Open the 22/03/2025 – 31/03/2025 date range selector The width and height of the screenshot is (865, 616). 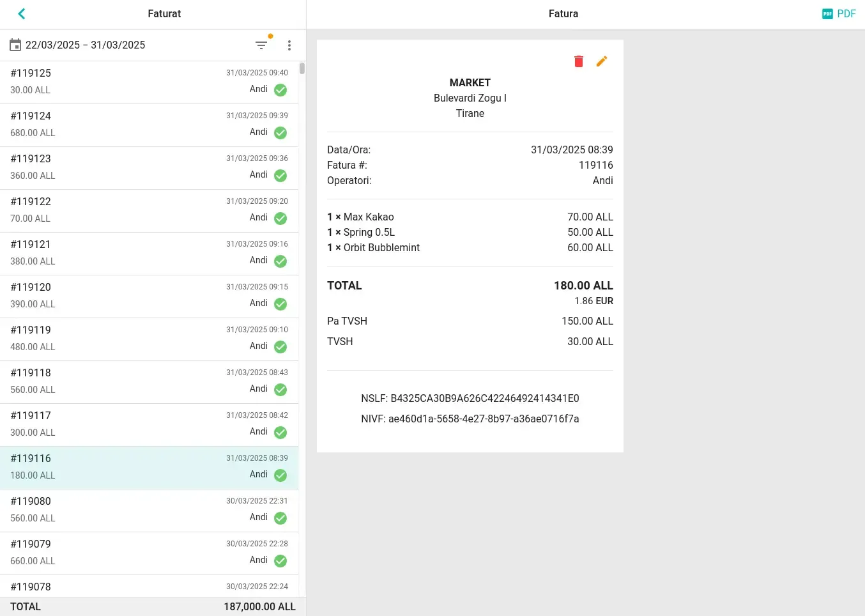tap(85, 45)
